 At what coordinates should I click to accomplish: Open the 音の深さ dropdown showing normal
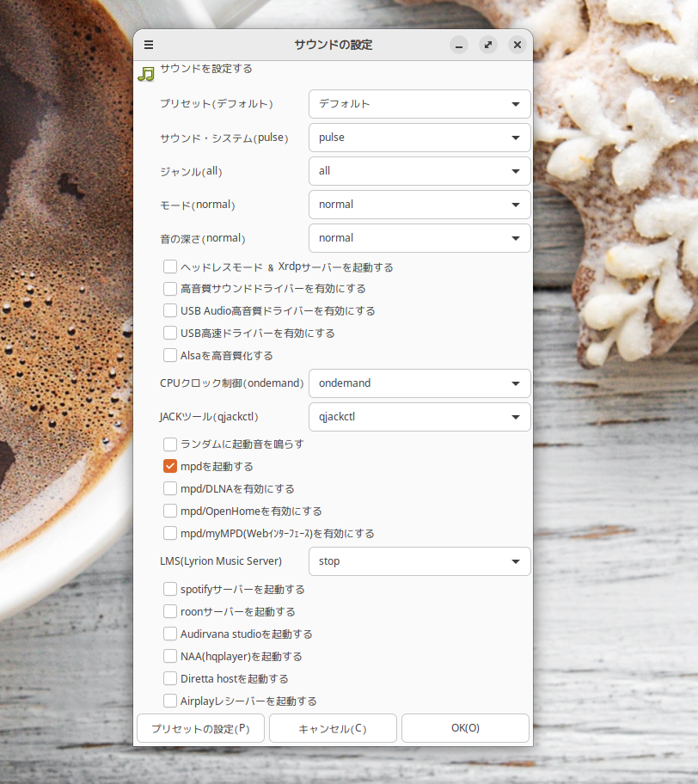[x=419, y=238]
